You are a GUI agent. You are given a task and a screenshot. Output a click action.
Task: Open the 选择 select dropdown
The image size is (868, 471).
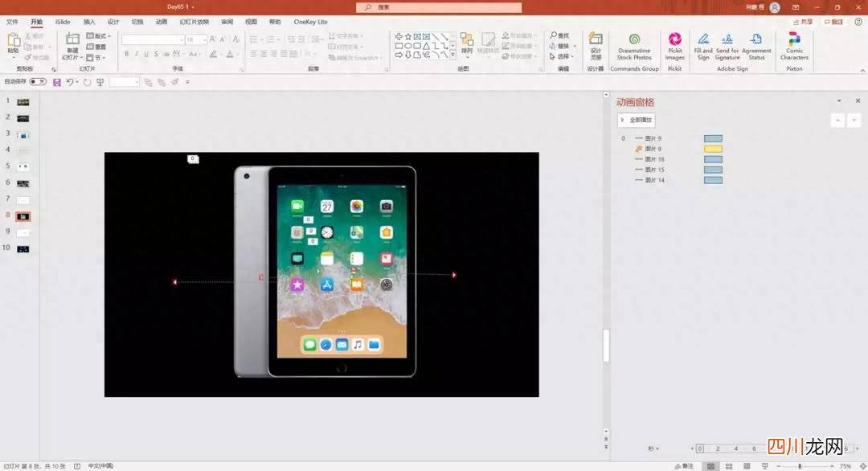(563, 56)
